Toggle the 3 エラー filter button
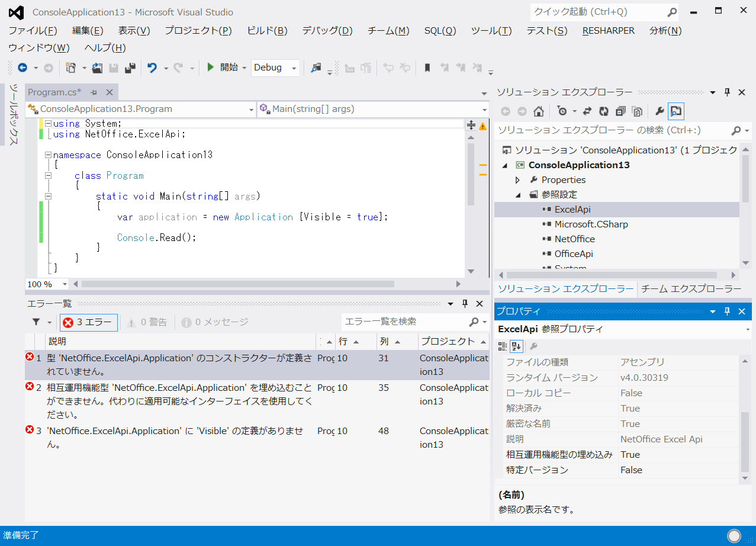The image size is (756, 546). tap(88, 322)
